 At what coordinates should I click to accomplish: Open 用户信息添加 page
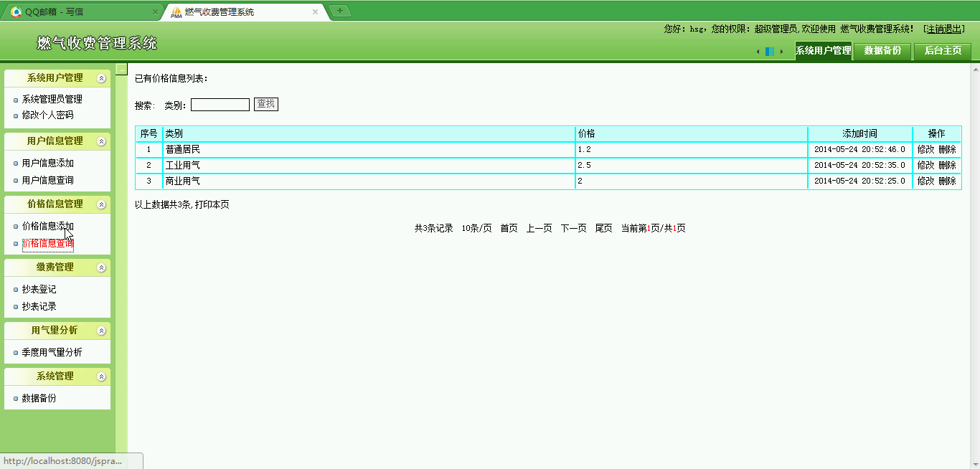[48, 164]
